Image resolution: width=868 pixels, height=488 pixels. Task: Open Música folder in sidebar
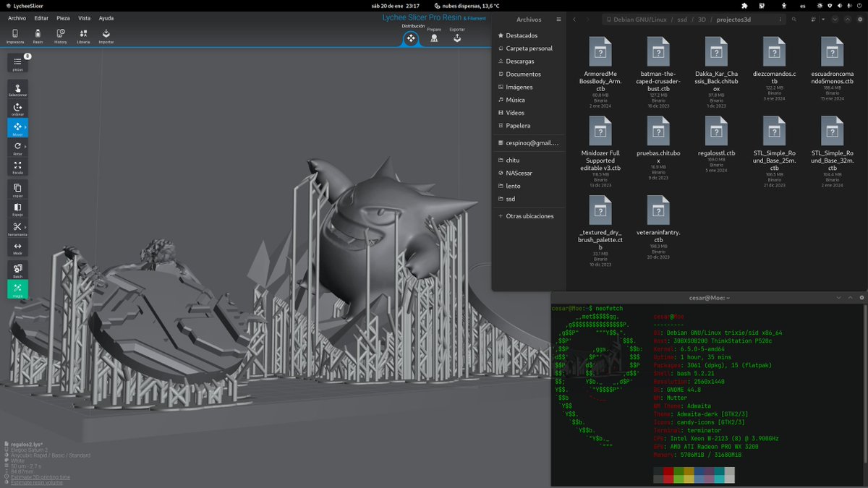click(x=527, y=100)
